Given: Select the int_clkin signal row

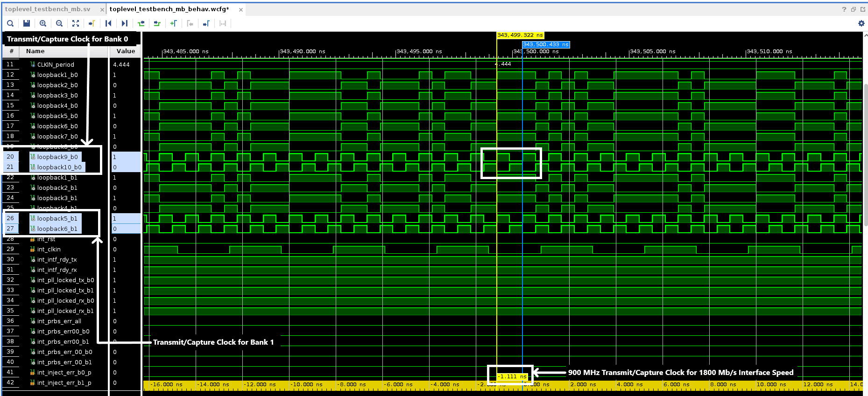Looking at the screenshot, I should 49,250.
